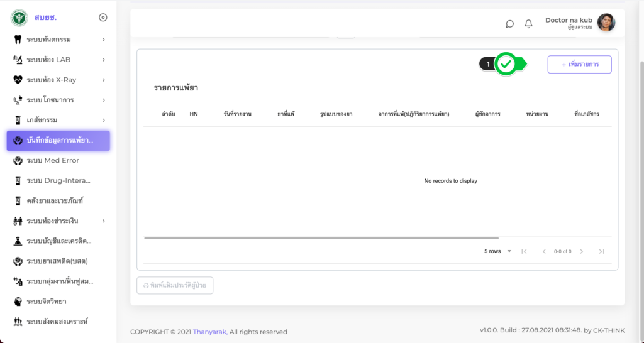Open ระบบ Med Error menu item
This screenshot has height=343, width=644.
[x=53, y=161]
